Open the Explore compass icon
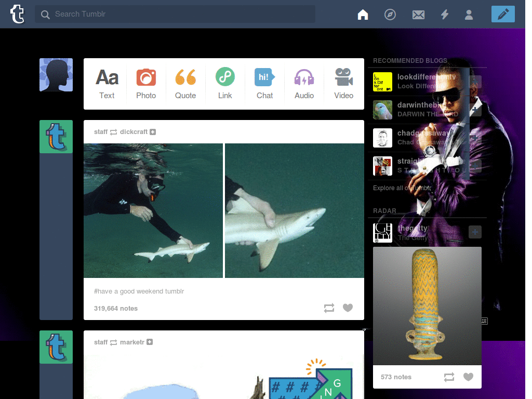The image size is (532, 399). (390, 15)
